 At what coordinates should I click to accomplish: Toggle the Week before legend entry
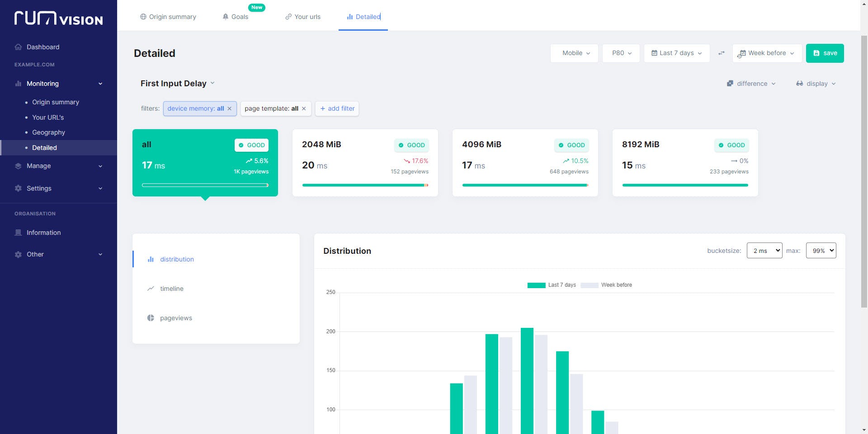(x=606, y=285)
